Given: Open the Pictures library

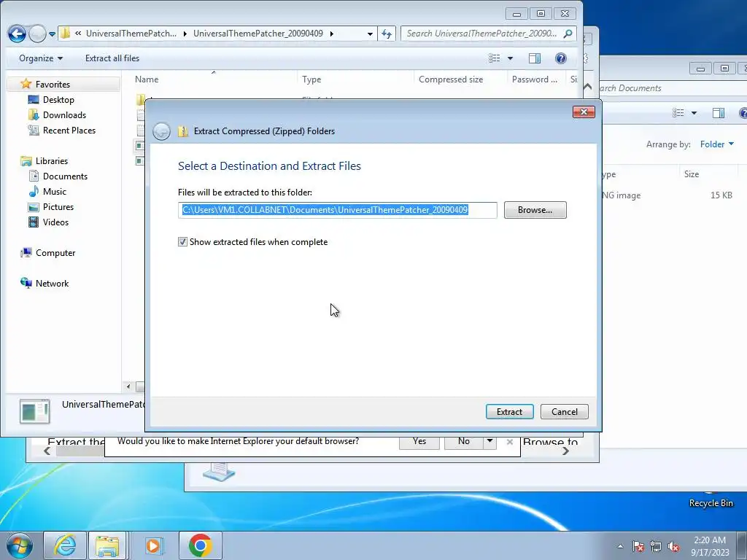Looking at the screenshot, I should click(x=58, y=206).
